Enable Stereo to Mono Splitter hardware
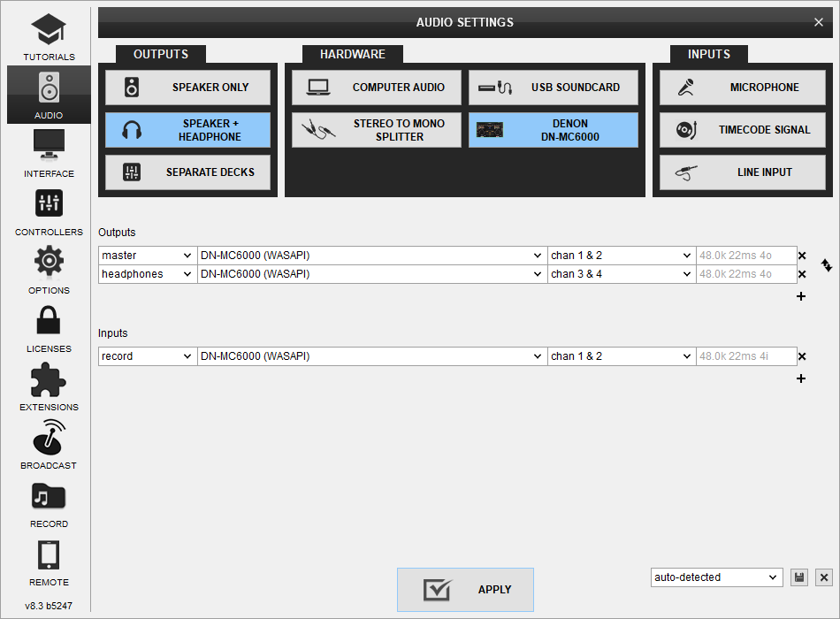Viewport: 840px width, 619px height. pyautogui.click(x=377, y=130)
